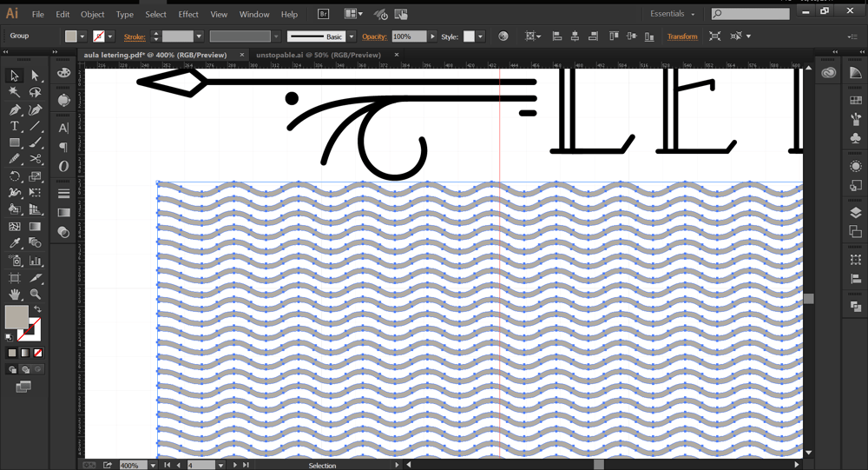Switch to aula letering.pdf tab
Viewport: 868px width, 470px height.
(155, 55)
